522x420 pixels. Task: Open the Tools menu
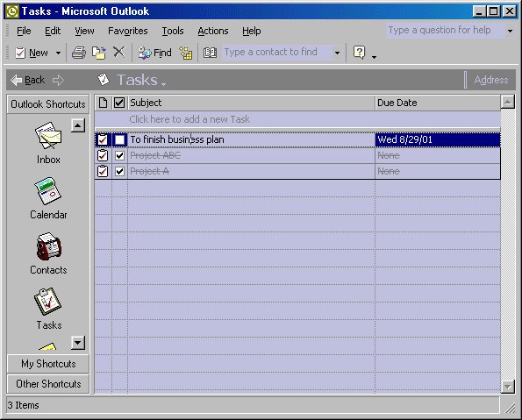[173, 31]
